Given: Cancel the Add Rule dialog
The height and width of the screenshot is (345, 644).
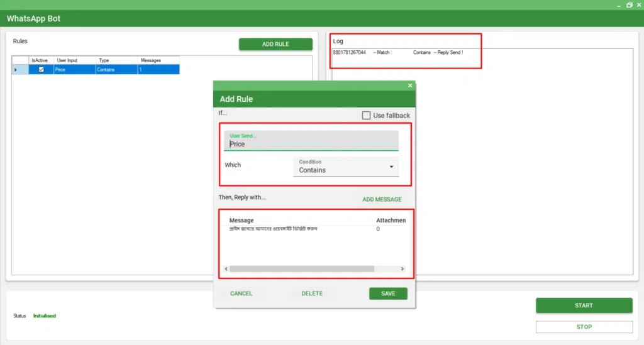Looking at the screenshot, I should coord(241,293).
